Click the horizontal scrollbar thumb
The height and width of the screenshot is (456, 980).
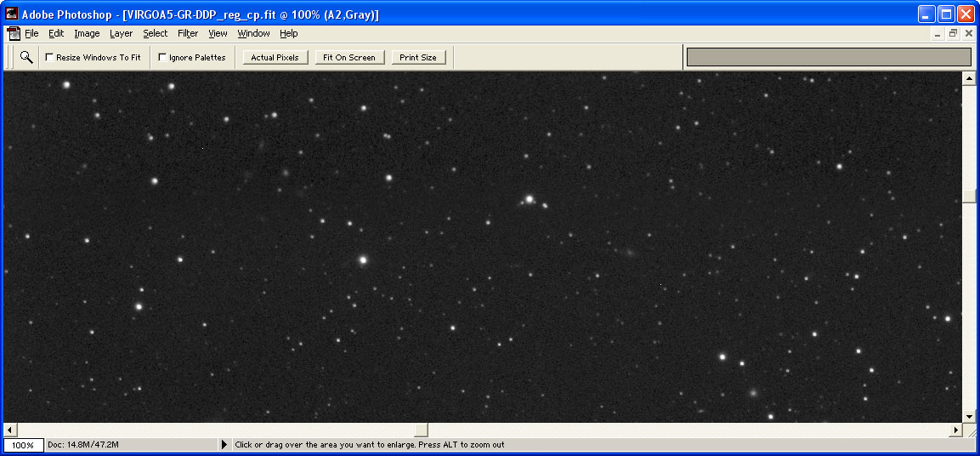pyautogui.click(x=421, y=430)
